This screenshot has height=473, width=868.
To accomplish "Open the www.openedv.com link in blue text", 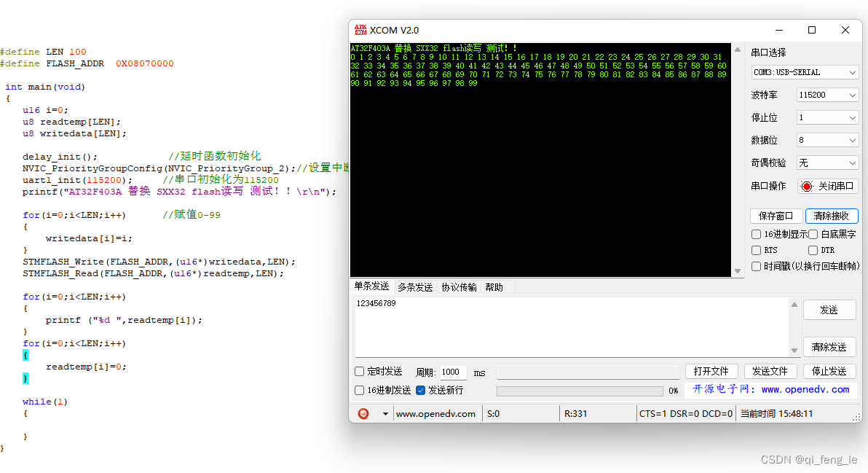I will [805, 389].
